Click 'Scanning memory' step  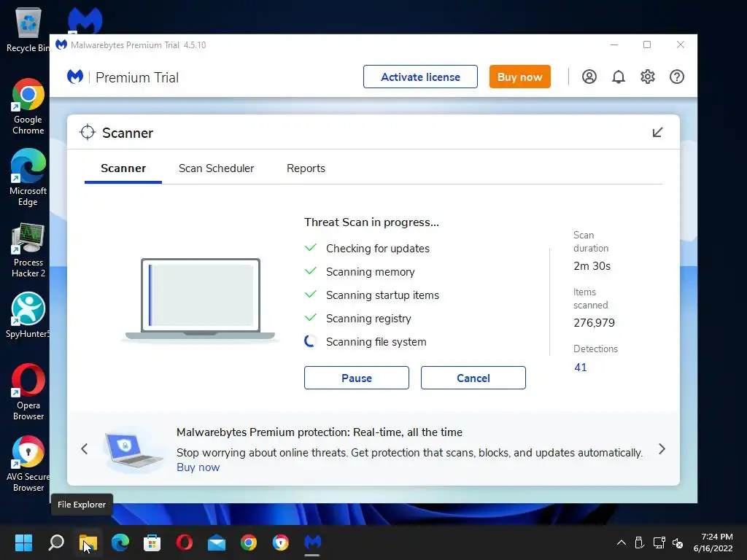point(370,271)
